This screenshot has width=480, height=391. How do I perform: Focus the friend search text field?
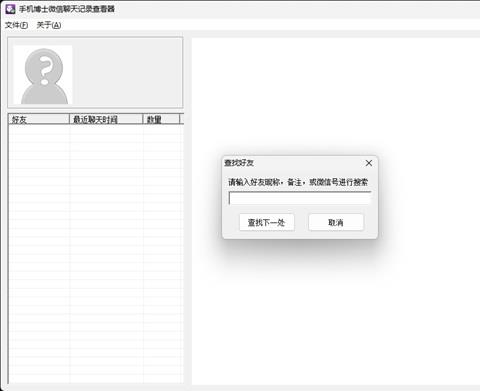click(x=300, y=198)
